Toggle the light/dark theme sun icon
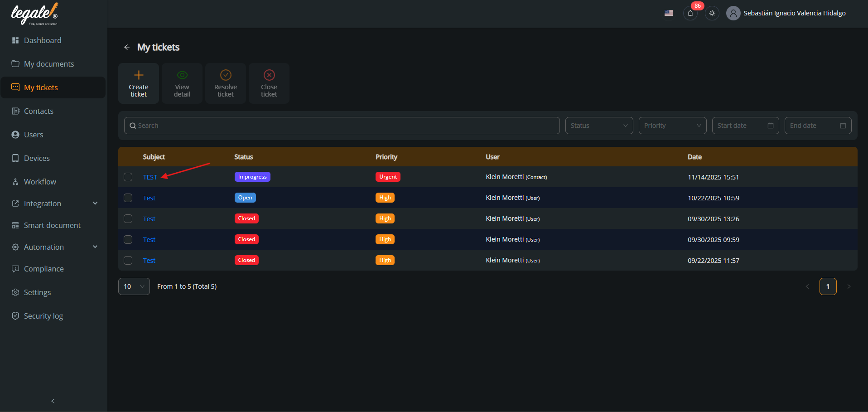This screenshot has width=868, height=412. click(712, 13)
